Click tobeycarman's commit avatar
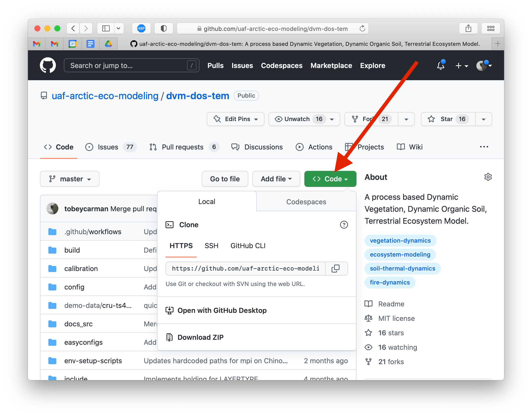This screenshot has height=417, width=532. click(x=52, y=208)
